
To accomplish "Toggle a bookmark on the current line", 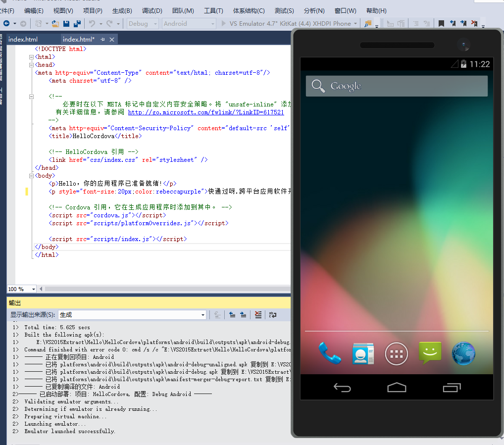I will pyautogui.click(x=441, y=23).
